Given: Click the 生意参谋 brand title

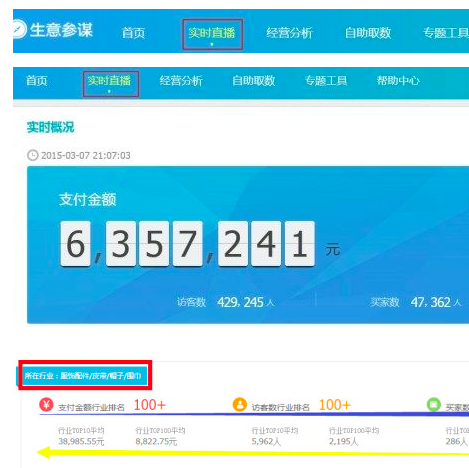Looking at the screenshot, I should click(x=61, y=30).
